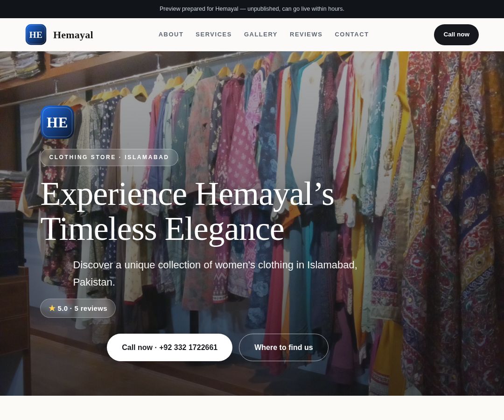The image size is (504, 420).
Task: Click the 5.0 · 5 reviews badge
Action: 78,308
